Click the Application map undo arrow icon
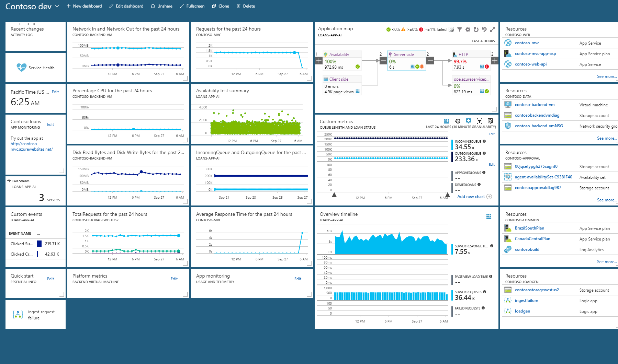This screenshot has height=364, width=618. [484, 30]
